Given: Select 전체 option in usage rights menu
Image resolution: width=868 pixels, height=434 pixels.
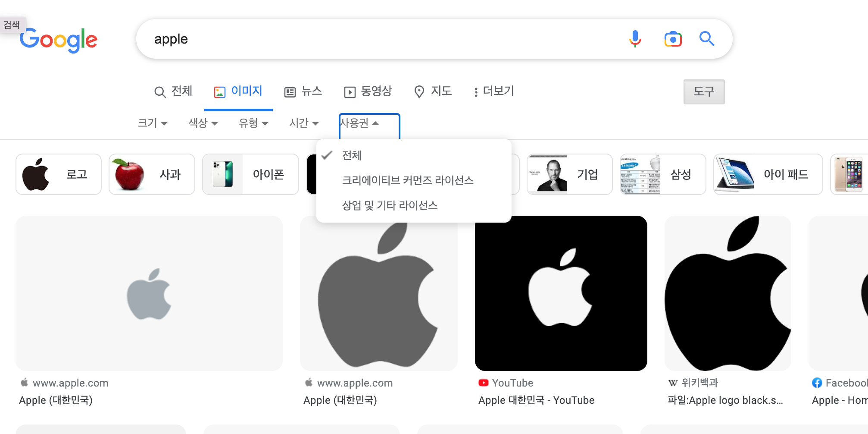Looking at the screenshot, I should (x=414, y=155).
